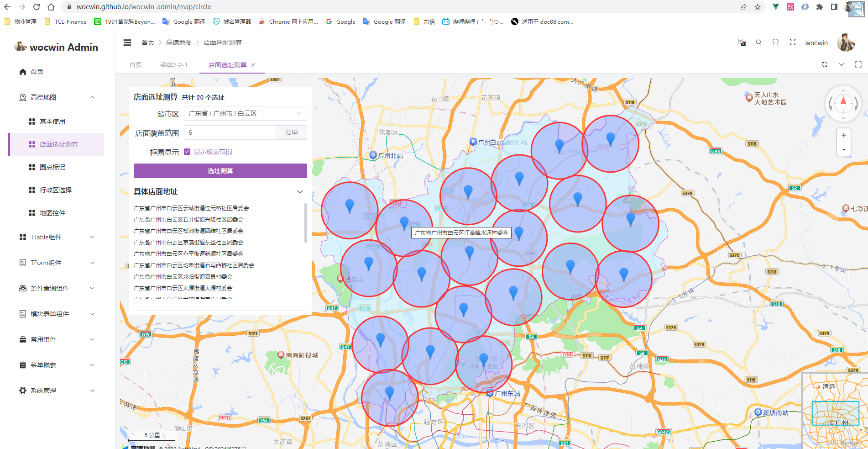Expand the 条件查询组件 menu
Image resolution: width=868 pixels, height=449 pixels.
pyautogui.click(x=57, y=288)
